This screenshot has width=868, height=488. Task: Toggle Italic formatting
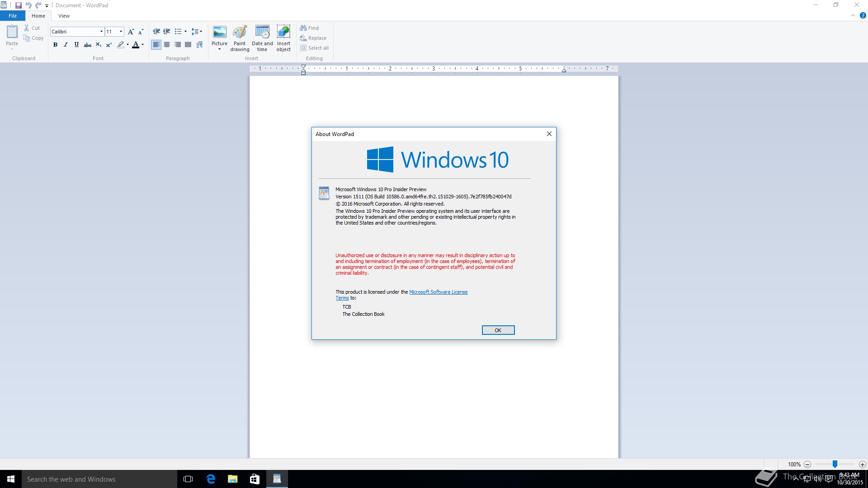pyautogui.click(x=66, y=45)
